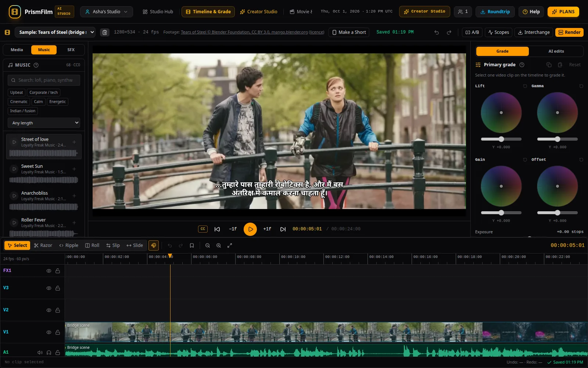Hide the V1 video track
This screenshot has height=368, width=588.
point(49,332)
